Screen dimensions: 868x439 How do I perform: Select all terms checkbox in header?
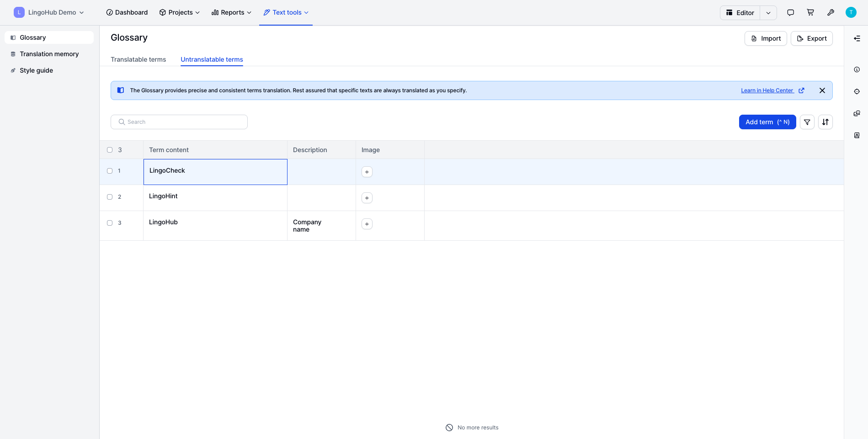click(110, 150)
